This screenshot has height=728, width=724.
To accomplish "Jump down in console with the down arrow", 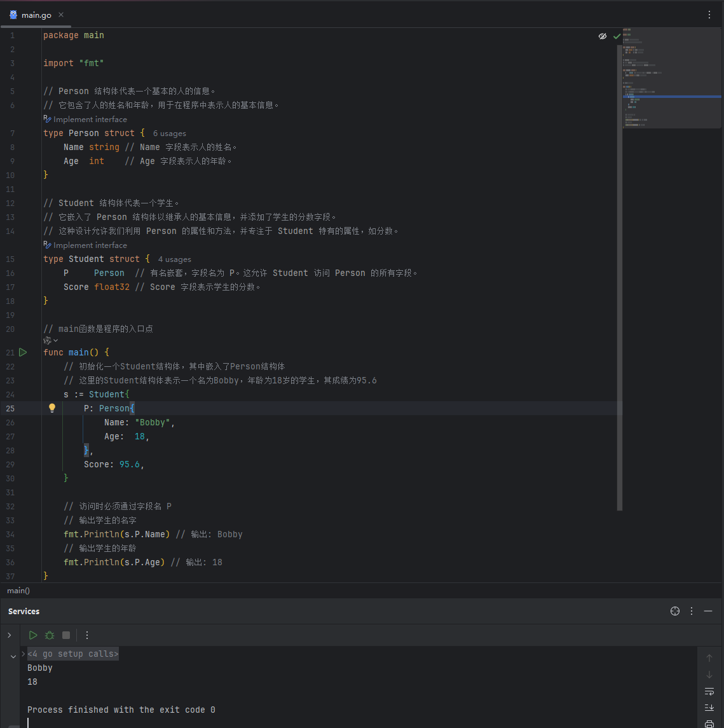I will tap(709, 675).
